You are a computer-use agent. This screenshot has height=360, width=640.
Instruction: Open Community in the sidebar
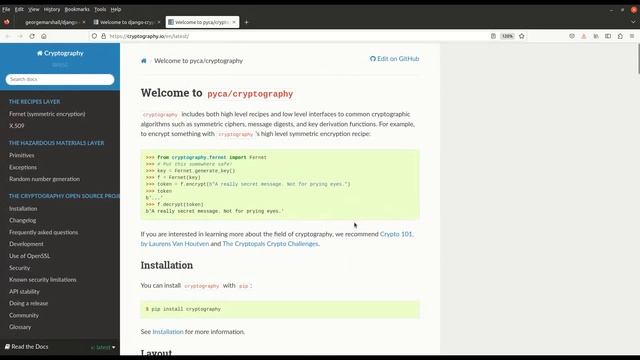click(x=24, y=315)
